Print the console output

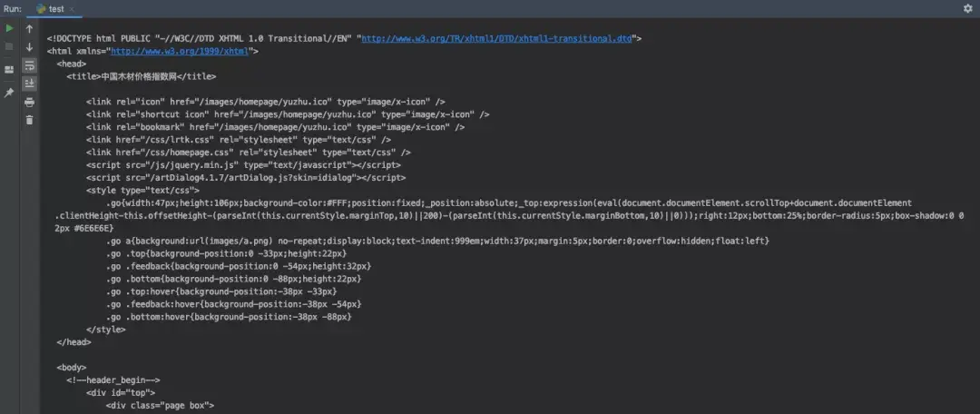point(29,102)
